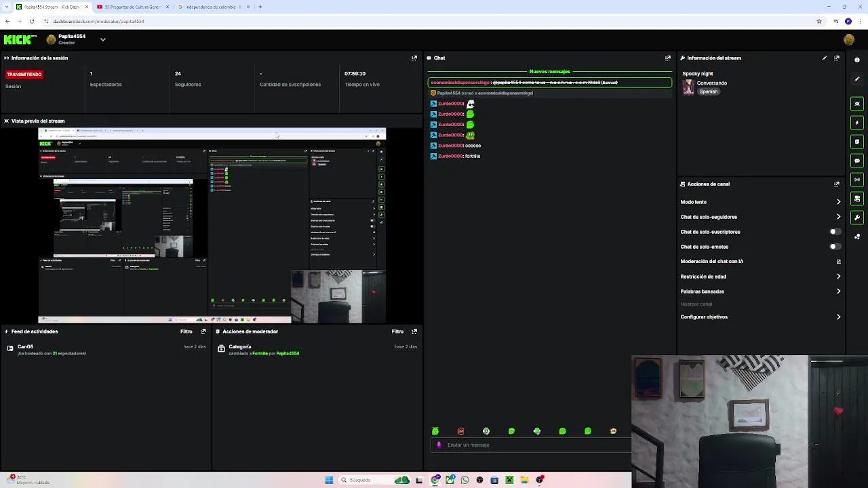Toggle Chat de solo-emotes switch
Viewport: 868px width, 488px height.
point(835,247)
